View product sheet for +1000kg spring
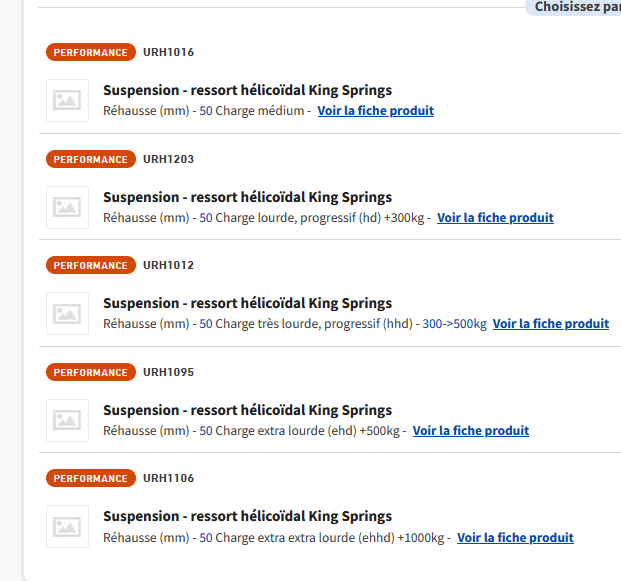Viewport: 621px width, 581px height. (515, 538)
